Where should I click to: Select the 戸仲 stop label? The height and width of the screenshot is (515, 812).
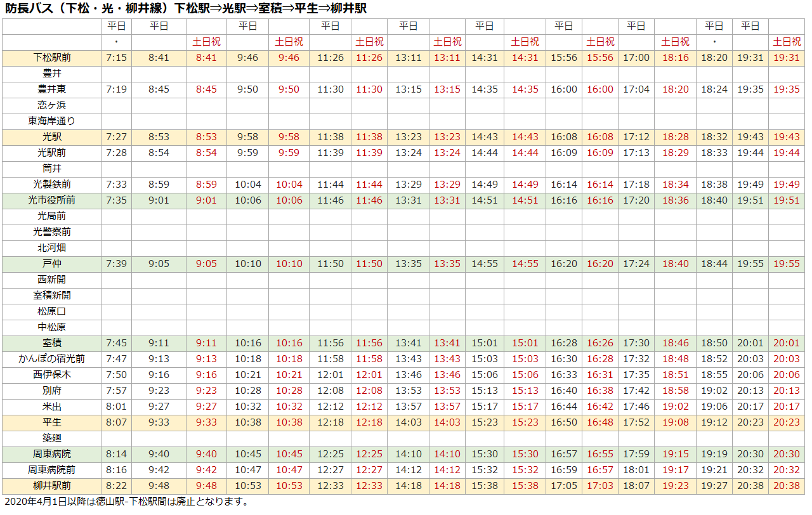pyautogui.click(x=51, y=264)
